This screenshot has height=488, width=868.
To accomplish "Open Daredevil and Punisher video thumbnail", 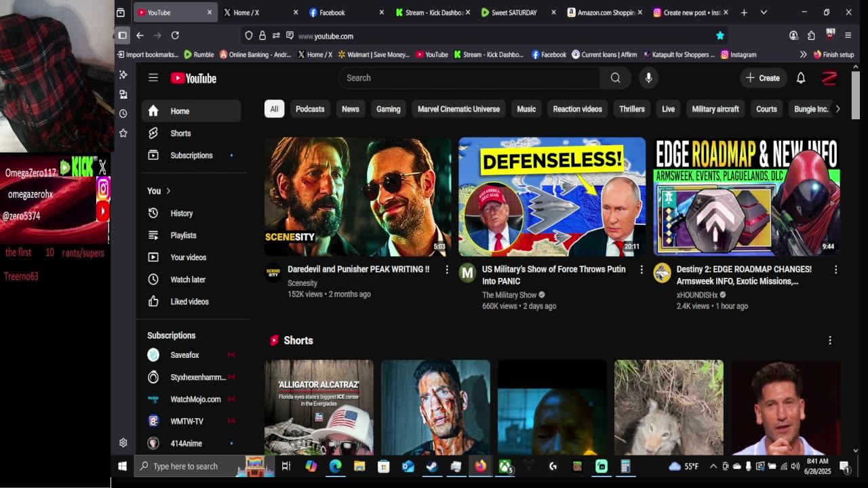I will [358, 197].
